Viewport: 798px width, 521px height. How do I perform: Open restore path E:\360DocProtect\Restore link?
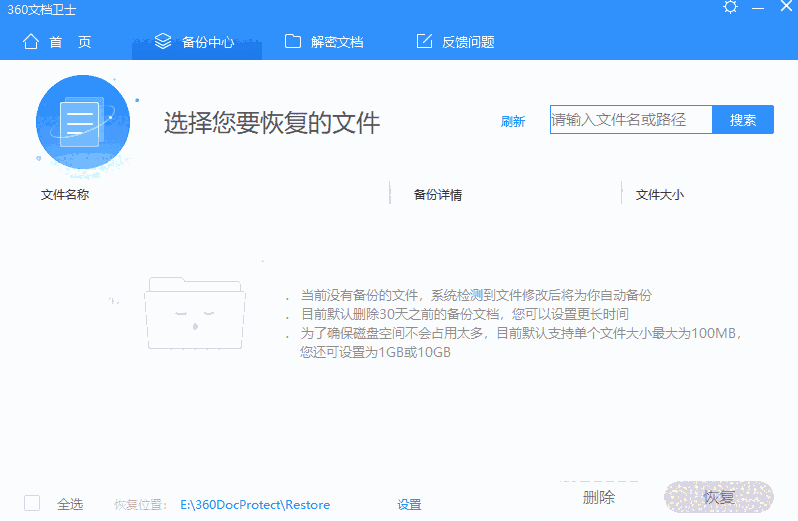click(255, 505)
